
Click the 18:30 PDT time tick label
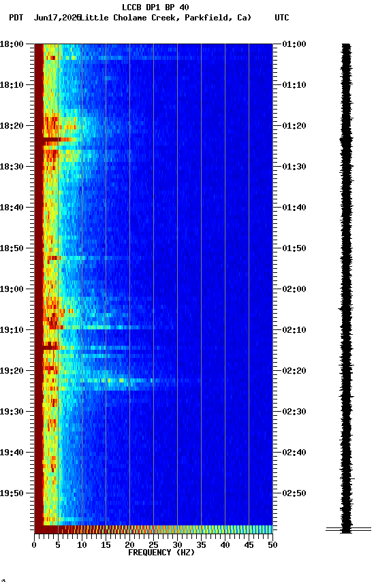click(12, 167)
